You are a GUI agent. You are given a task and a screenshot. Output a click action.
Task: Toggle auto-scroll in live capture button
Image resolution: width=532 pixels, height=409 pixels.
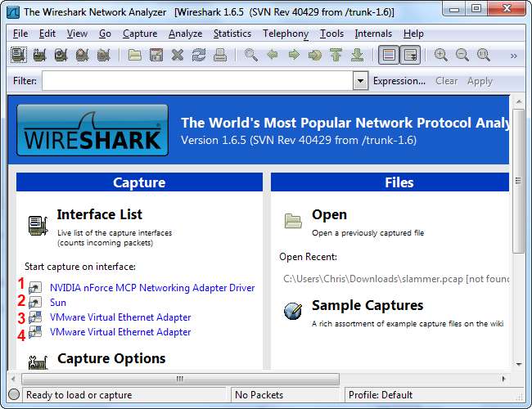click(x=410, y=56)
